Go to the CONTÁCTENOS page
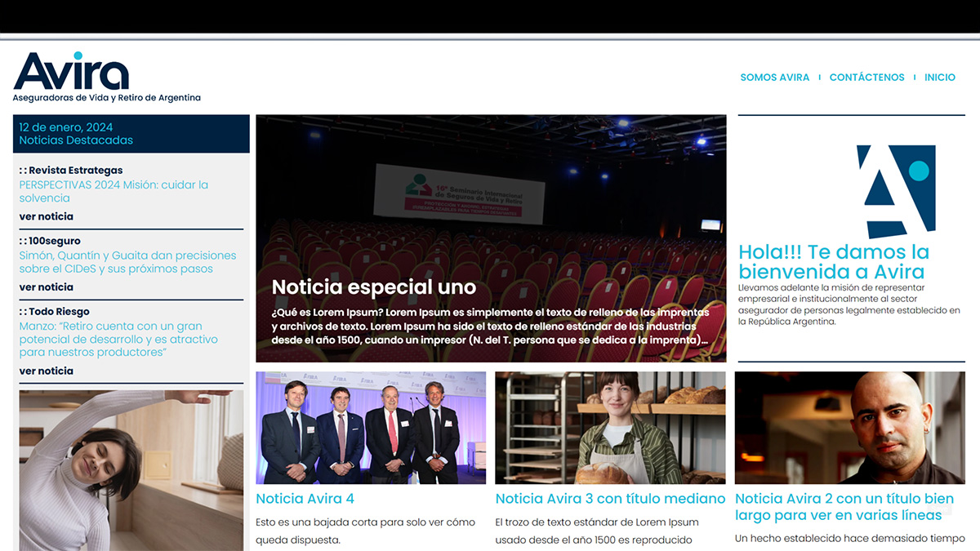Screen dimensions: 980x551 pos(866,78)
